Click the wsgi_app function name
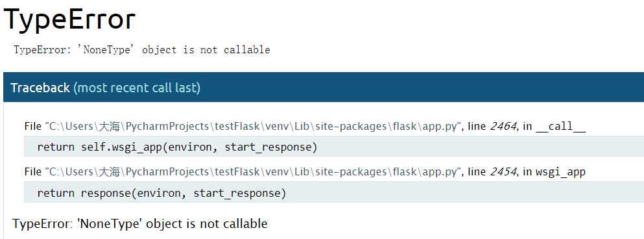The image size is (644, 239). 560,172
